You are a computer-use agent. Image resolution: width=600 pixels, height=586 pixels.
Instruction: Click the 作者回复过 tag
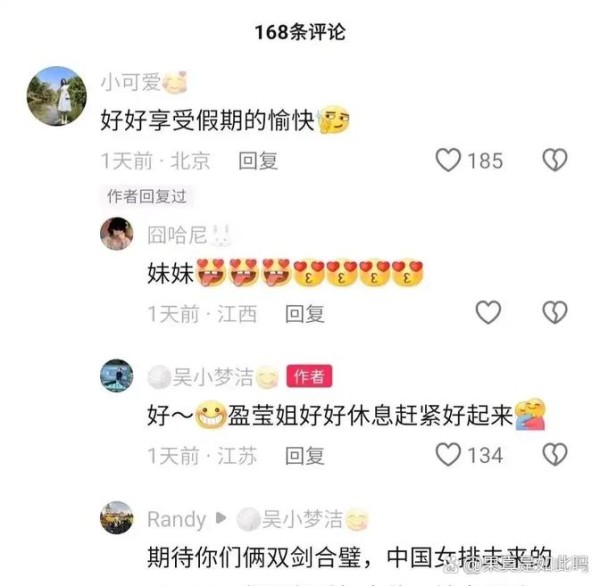[147, 196]
